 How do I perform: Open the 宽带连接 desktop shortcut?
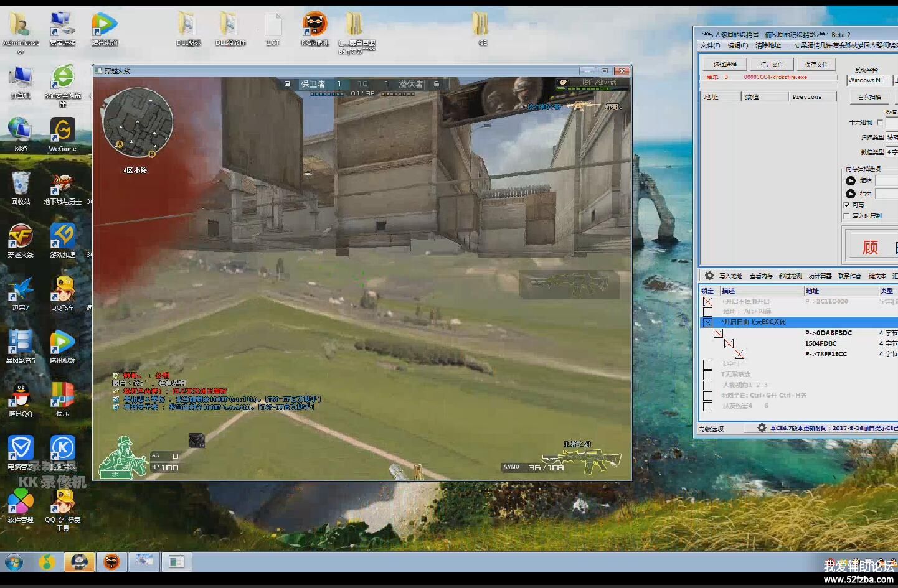(62, 28)
